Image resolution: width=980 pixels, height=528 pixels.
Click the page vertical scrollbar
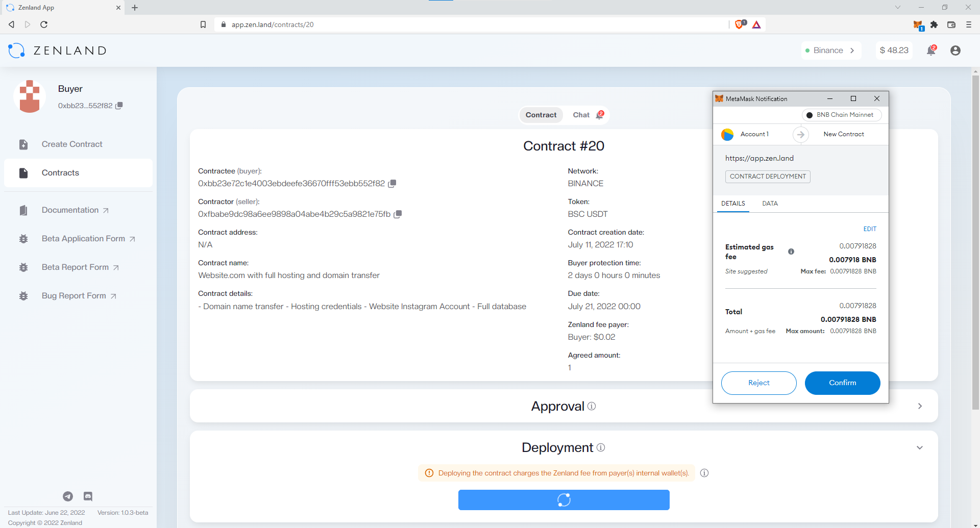click(975, 242)
